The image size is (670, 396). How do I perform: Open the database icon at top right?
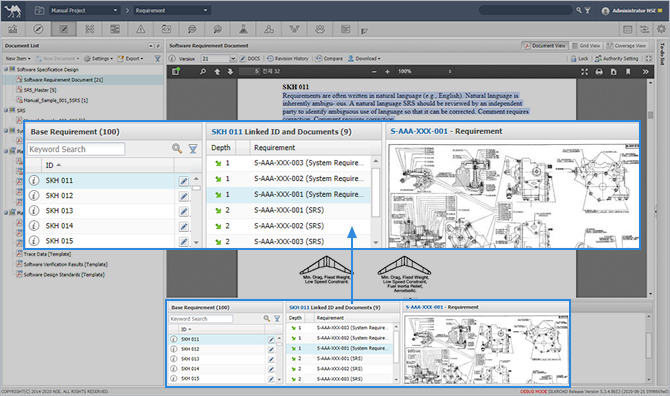point(628,29)
